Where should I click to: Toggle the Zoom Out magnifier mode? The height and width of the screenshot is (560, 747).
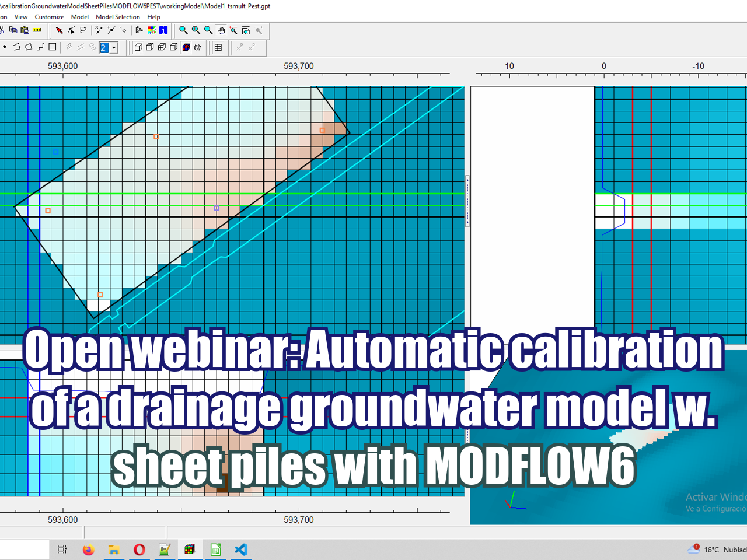(x=208, y=30)
